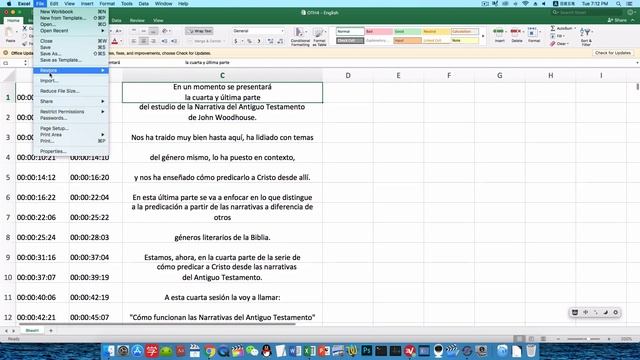
Task: Apply the Good cell style swatch
Action: 407,31
